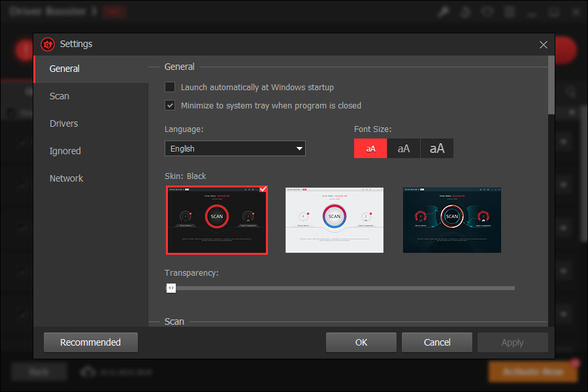Click the feedback icon in the title bar

coord(487,11)
